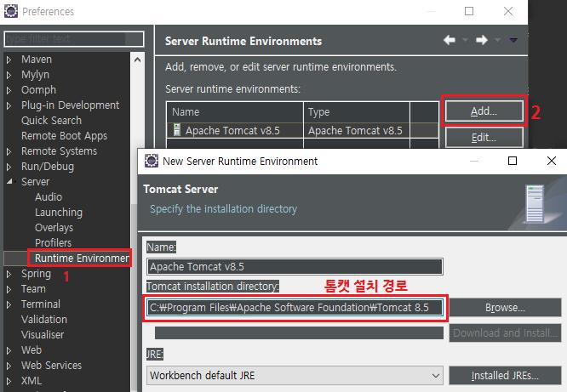The image size is (567, 392).
Task: Select the Visualiser preference page
Action: point(43,334)
